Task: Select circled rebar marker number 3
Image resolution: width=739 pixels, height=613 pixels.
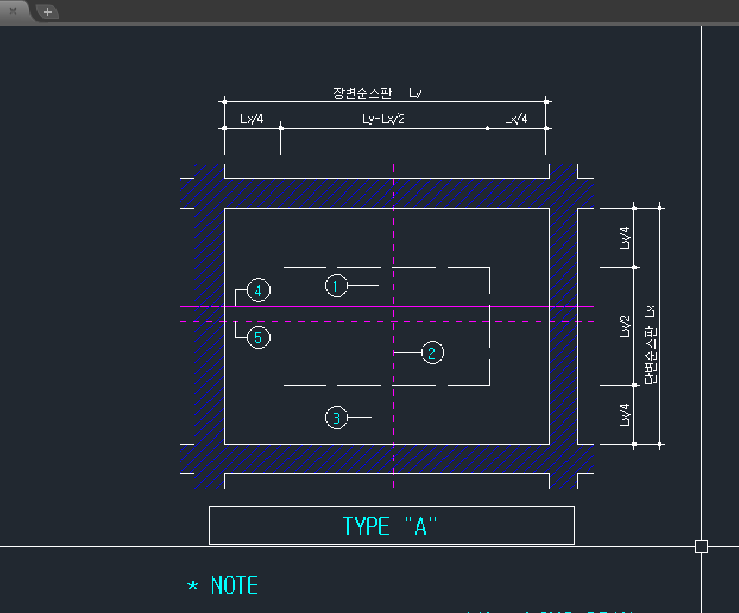Action: click(x=337, y=418)
